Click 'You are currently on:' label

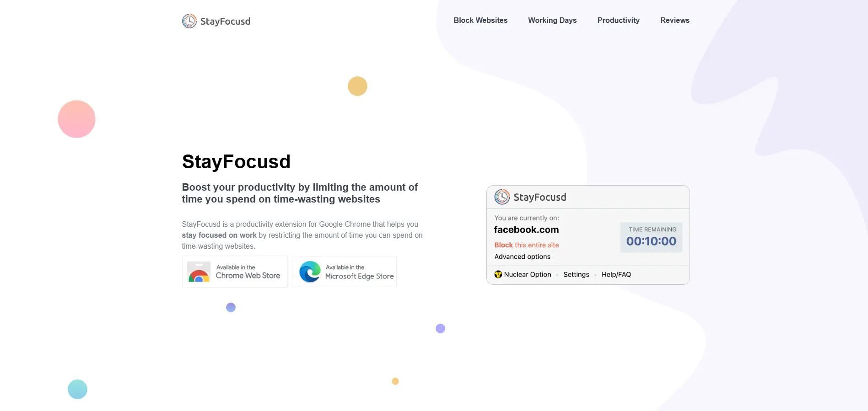click(526, 218)
